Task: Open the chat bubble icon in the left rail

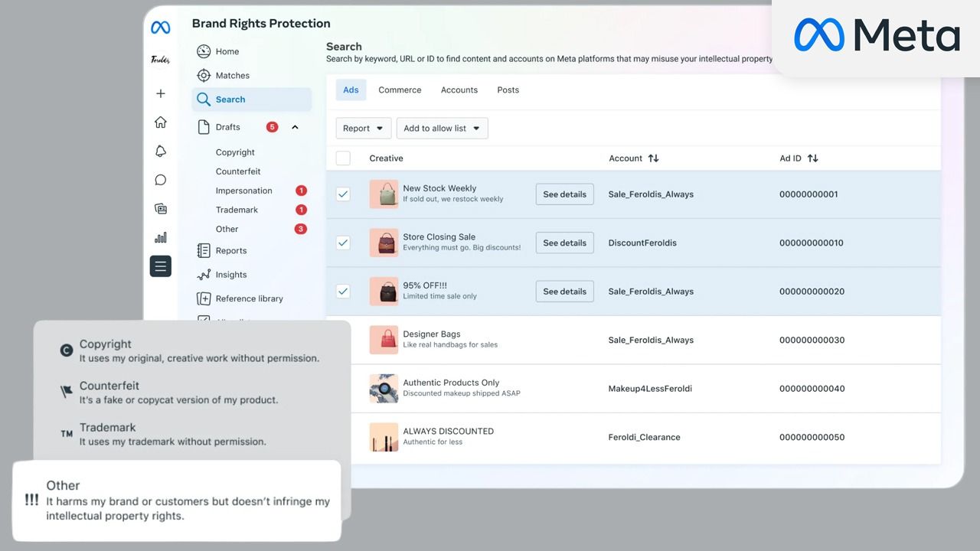Action: (x=160, y=180)
